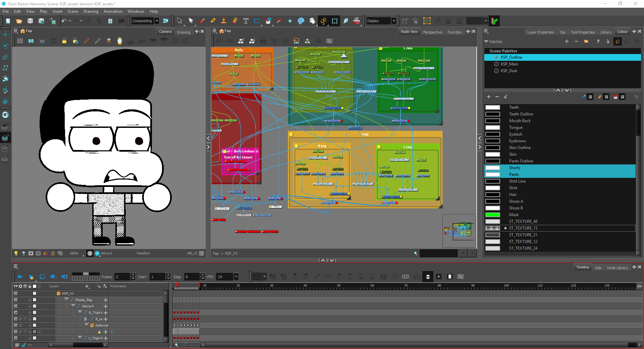Select the Pencil tool
Image resolution: width=644 pixels, height=349 pixels.
(213, 21)
